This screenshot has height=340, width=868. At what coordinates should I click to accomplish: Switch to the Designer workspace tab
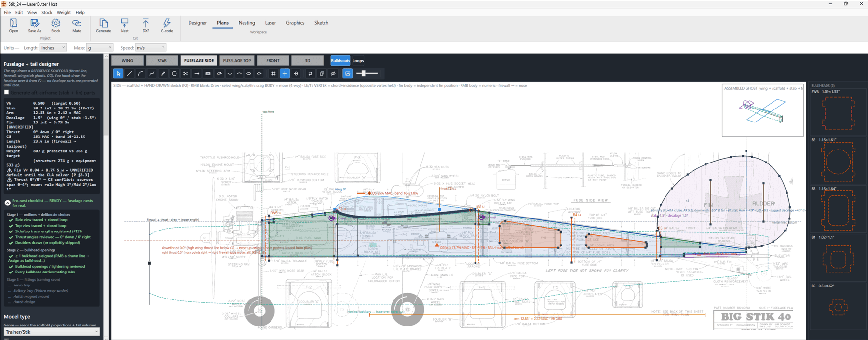tap(197, 23)
